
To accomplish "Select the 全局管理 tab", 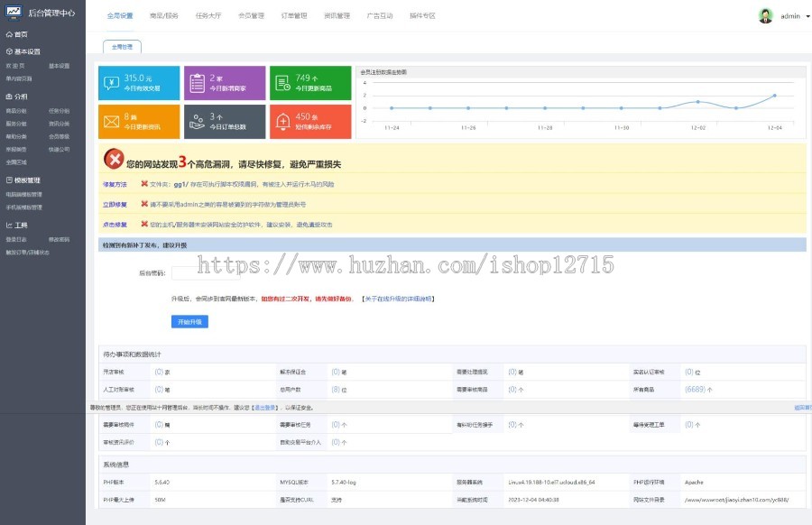I will point(122,46).
